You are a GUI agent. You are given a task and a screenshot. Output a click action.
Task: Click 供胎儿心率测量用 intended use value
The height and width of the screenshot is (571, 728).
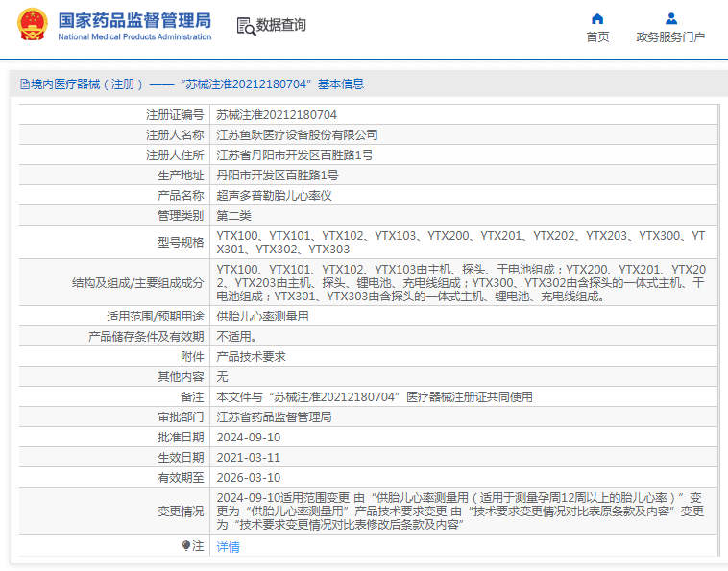coord(263,317)
